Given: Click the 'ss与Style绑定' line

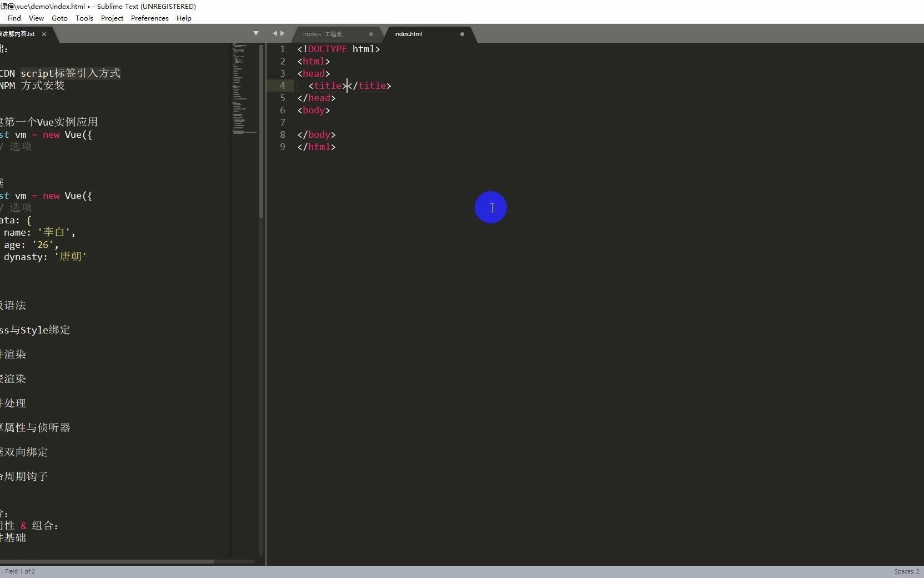Looking at the screenshot, I should pyautogui.click(x=35, y=330).
